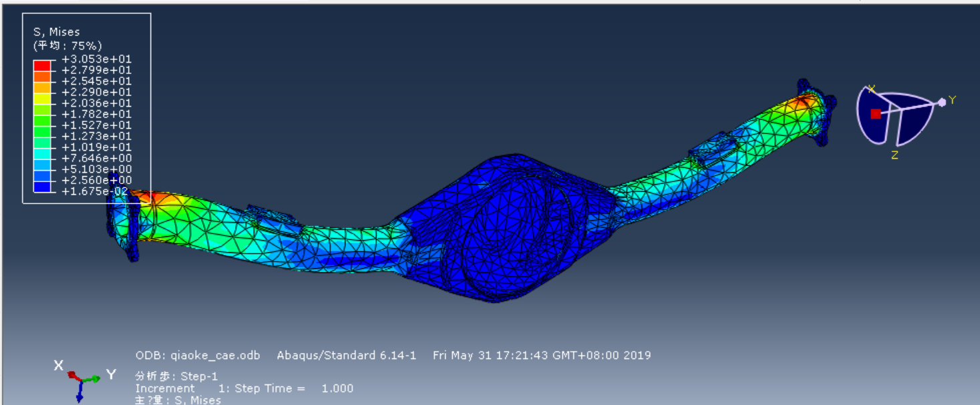
Task: Click the maximum legend value +3.053e+01
Action: coord(96,59)
